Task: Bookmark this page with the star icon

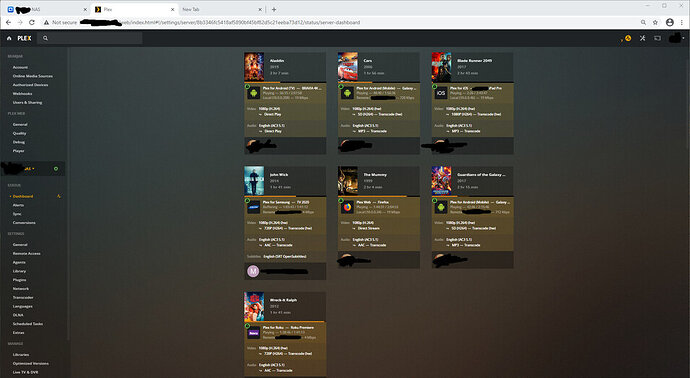Action: 655,22
